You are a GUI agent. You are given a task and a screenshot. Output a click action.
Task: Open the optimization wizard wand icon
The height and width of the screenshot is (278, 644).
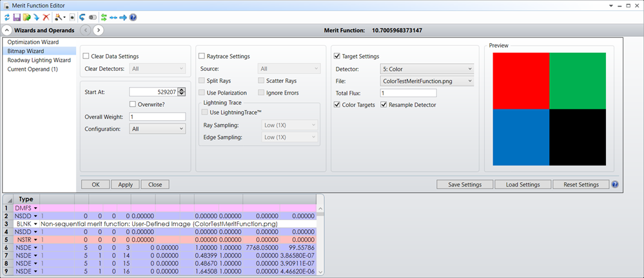click(59, 17)
